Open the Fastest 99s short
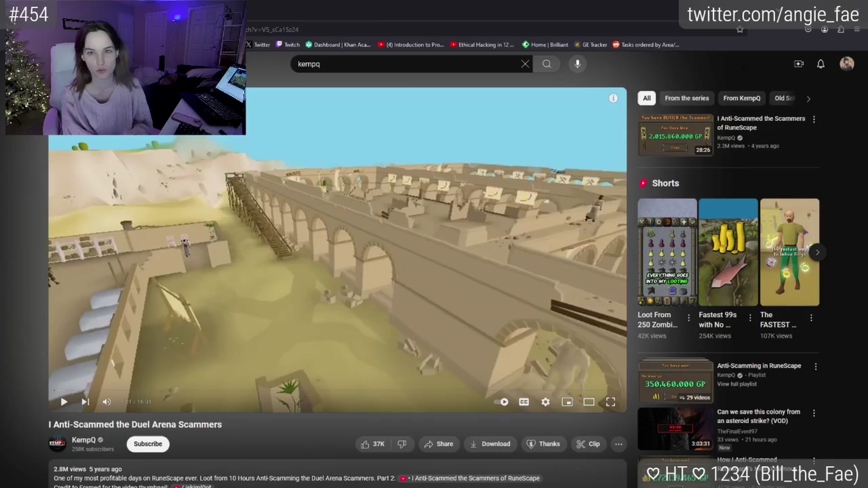 coord(728,252)
